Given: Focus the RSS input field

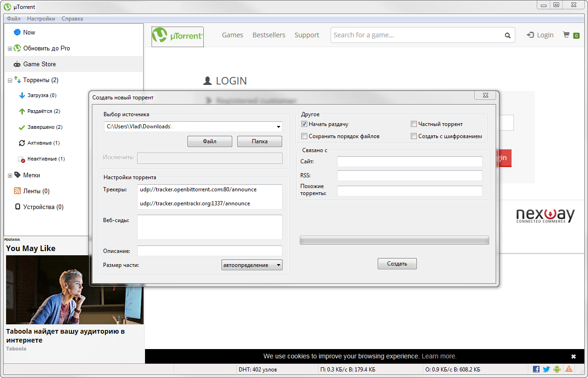Looking at the screenshot, I should point(410,176).
